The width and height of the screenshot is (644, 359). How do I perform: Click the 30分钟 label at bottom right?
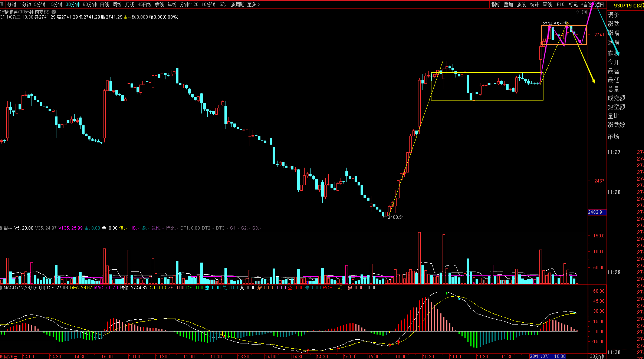pyautogui.click(x=597, y=356)
